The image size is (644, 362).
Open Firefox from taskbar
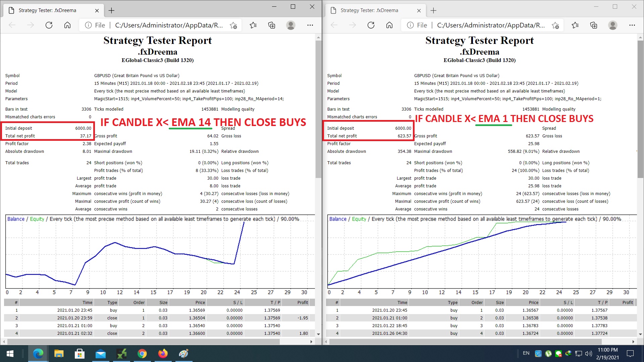(x=163, y=354)
